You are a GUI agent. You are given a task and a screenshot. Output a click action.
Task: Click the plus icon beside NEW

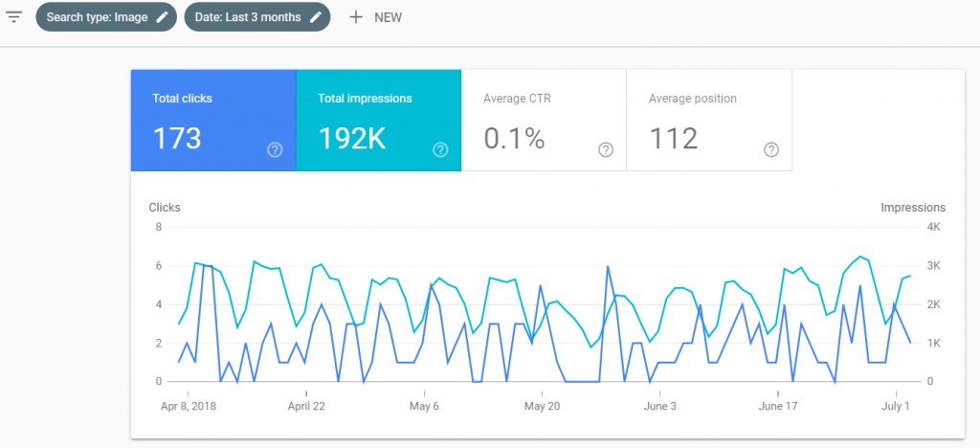[356, 17]
